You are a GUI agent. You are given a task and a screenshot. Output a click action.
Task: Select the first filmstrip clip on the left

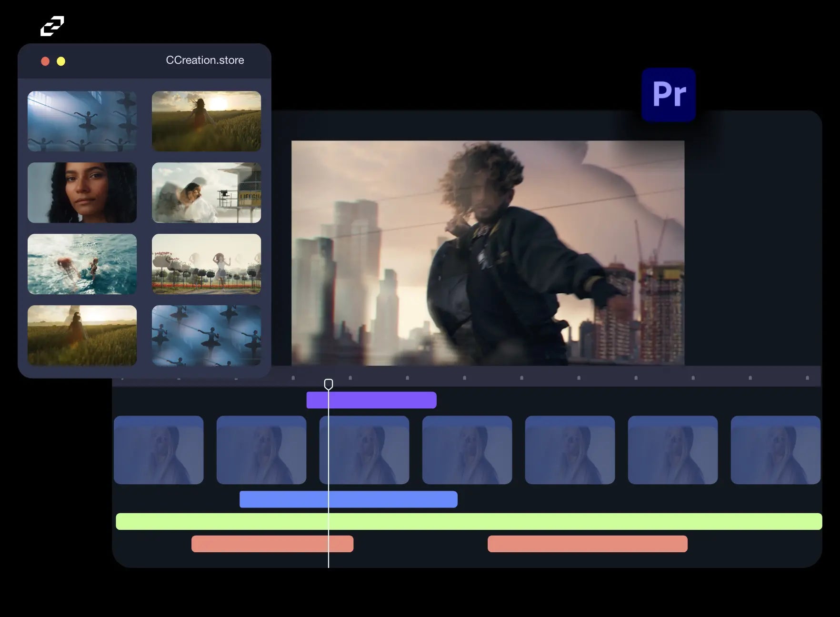coord(159,450)
